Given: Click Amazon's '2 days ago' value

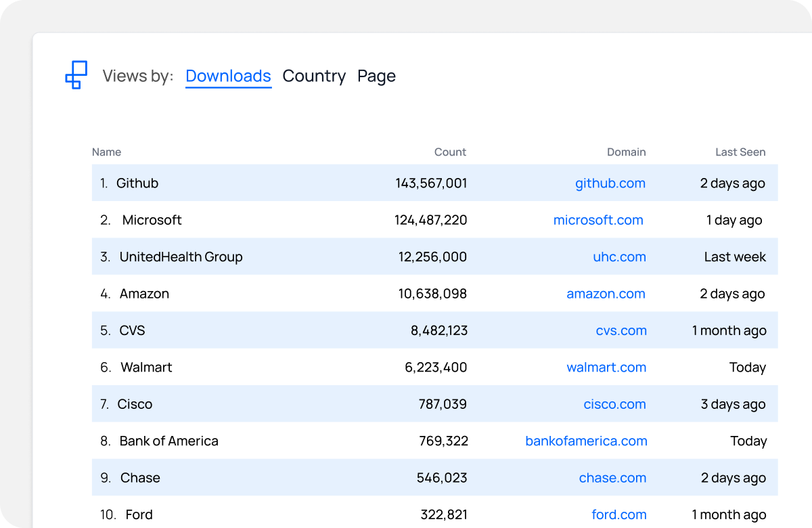Looking at the screenshot, I should point(733,294).
